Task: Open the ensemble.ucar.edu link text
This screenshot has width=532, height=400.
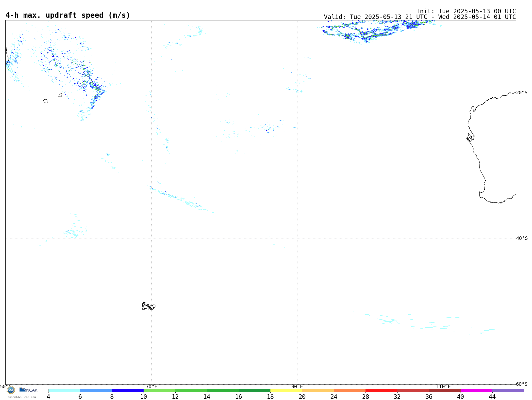Action: click(x=22, y=397)
